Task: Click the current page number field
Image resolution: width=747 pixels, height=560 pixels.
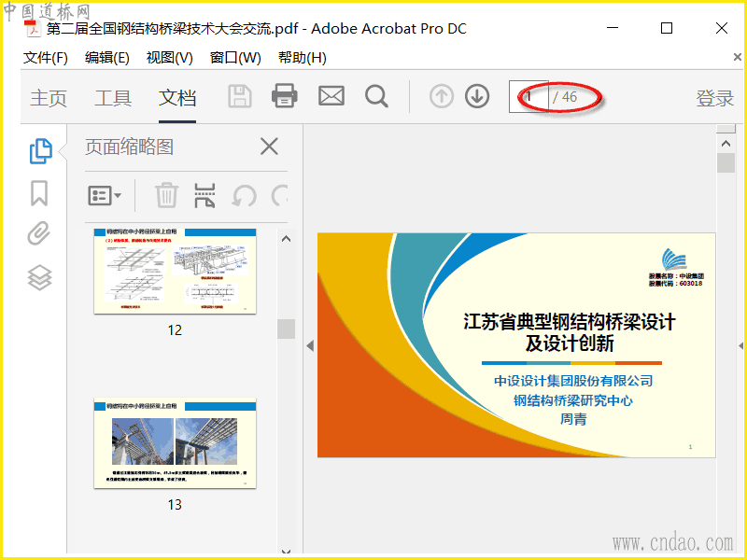Action: point(529,97)
